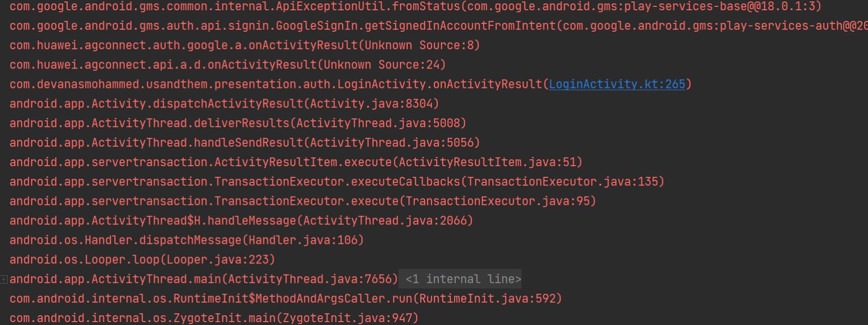The height and width of the screenshot is (325, 868).
Task: Click the ActivityThread.handleSendResult frame
Action: click(x=244, y=143)
